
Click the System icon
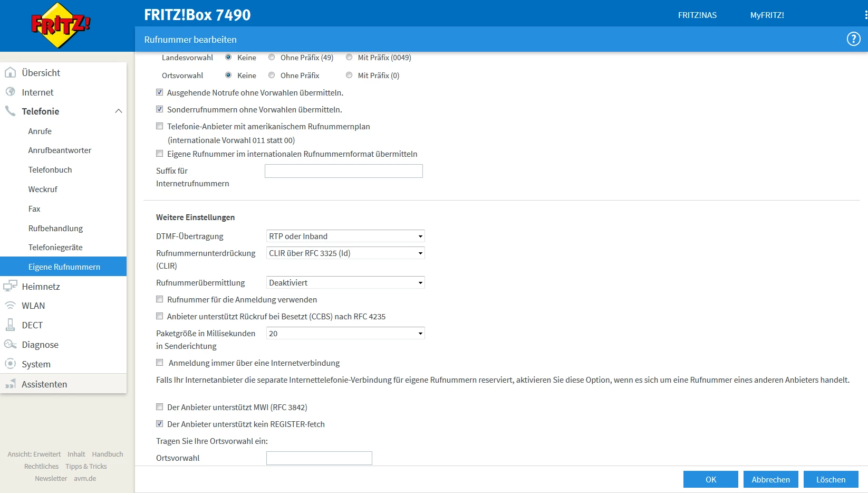pos(10,364)
